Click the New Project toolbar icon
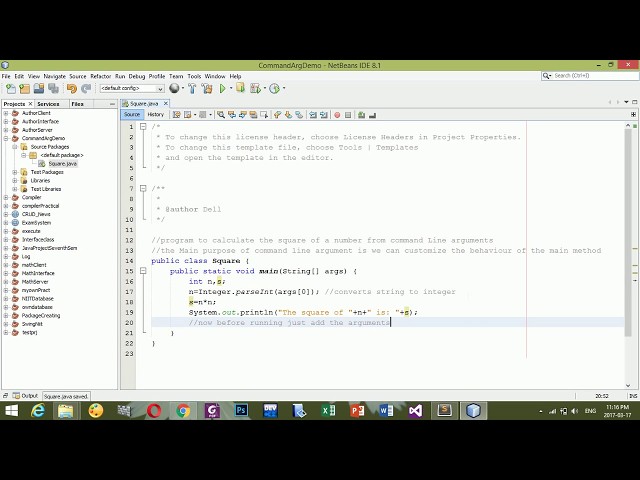Viewport: 640px width, 480px height. point(24,88)
